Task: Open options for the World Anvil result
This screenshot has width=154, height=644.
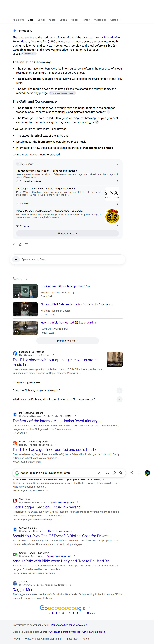Action: [x=78, y=503]
